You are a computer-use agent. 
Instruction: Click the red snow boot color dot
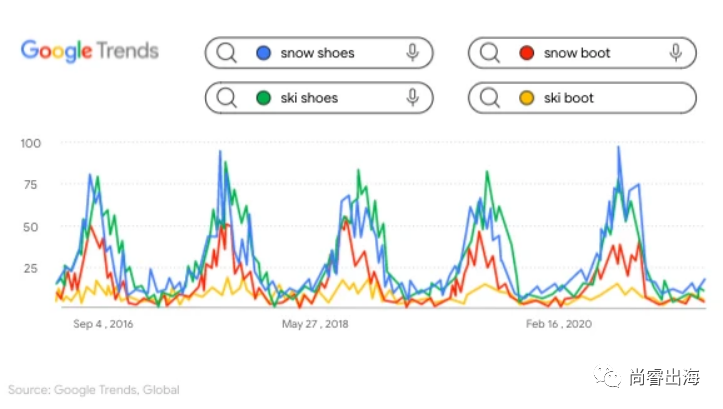point(526,53)
